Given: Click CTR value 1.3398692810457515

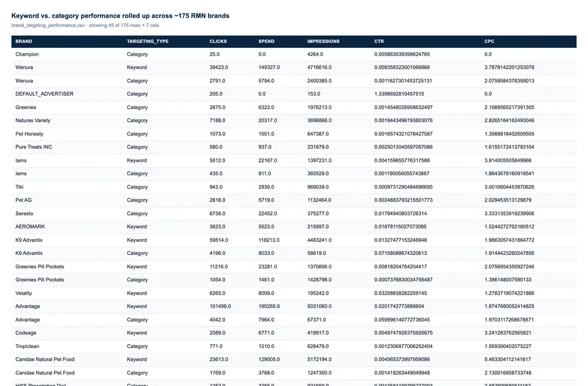Looking at the screenshot, I should (399, 94).
